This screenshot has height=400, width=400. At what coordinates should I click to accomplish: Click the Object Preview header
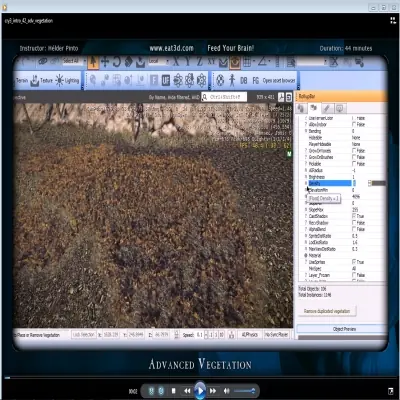342,329
